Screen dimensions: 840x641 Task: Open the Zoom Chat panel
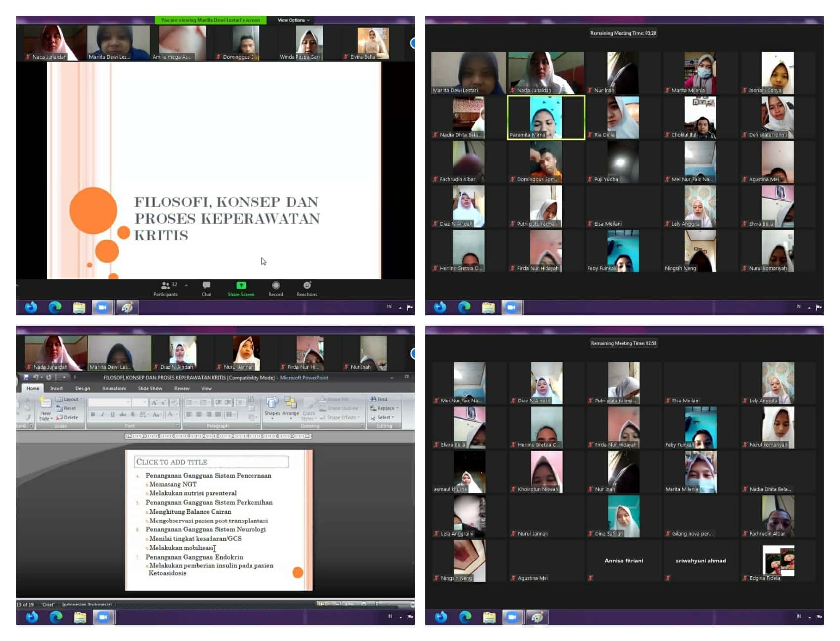pyautogui.click(x=207, y=286)
